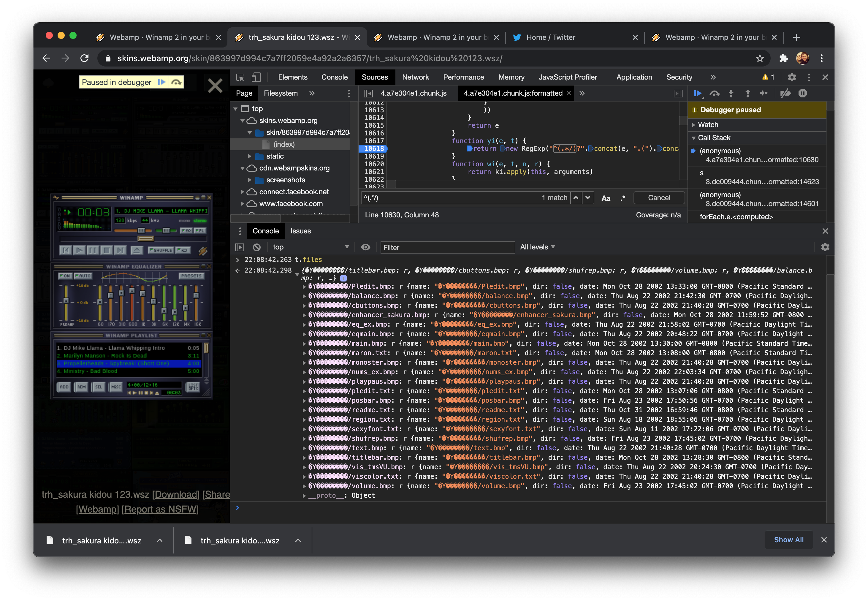
Task: Click the Download link for skin
Action: pyautogui.click(x=176, y=494)
